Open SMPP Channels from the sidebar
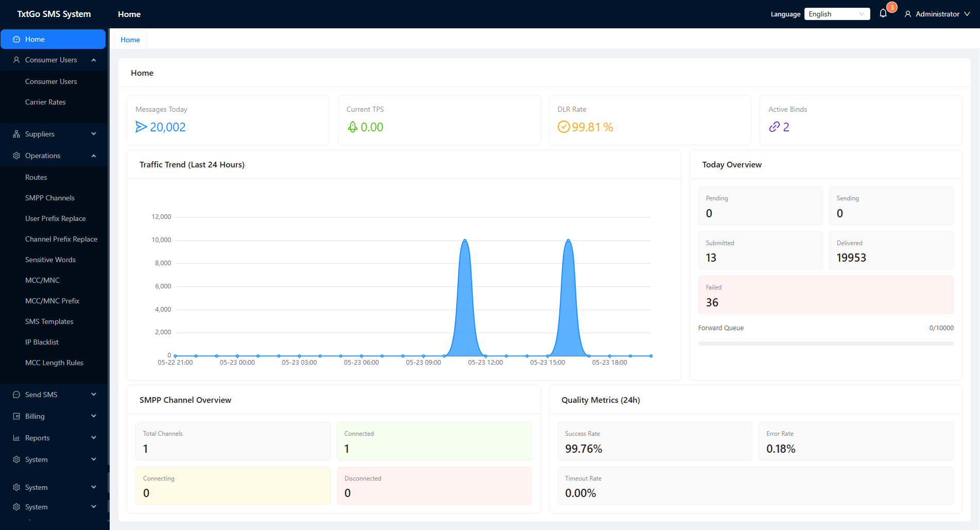Image resolution: width=980 pixels, height=530 pixels. (50, 198)
